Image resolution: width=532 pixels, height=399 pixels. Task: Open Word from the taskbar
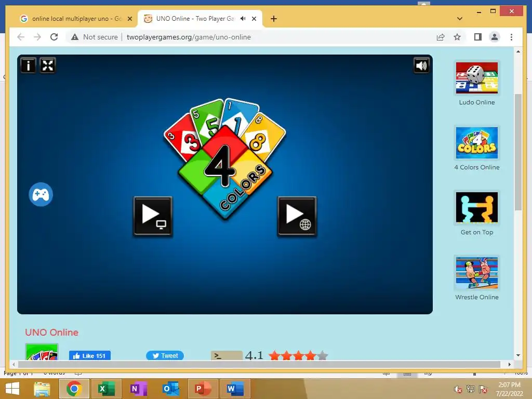point(235,389)
